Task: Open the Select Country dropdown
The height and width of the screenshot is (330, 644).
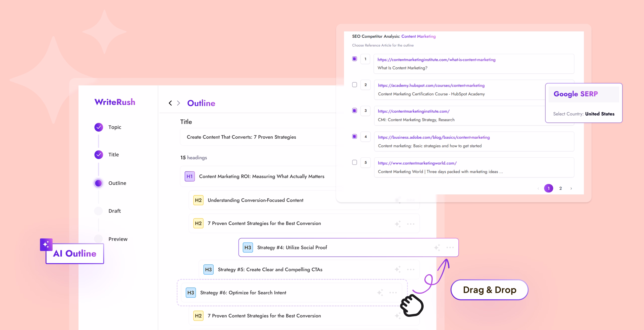Action: [584, 114]
